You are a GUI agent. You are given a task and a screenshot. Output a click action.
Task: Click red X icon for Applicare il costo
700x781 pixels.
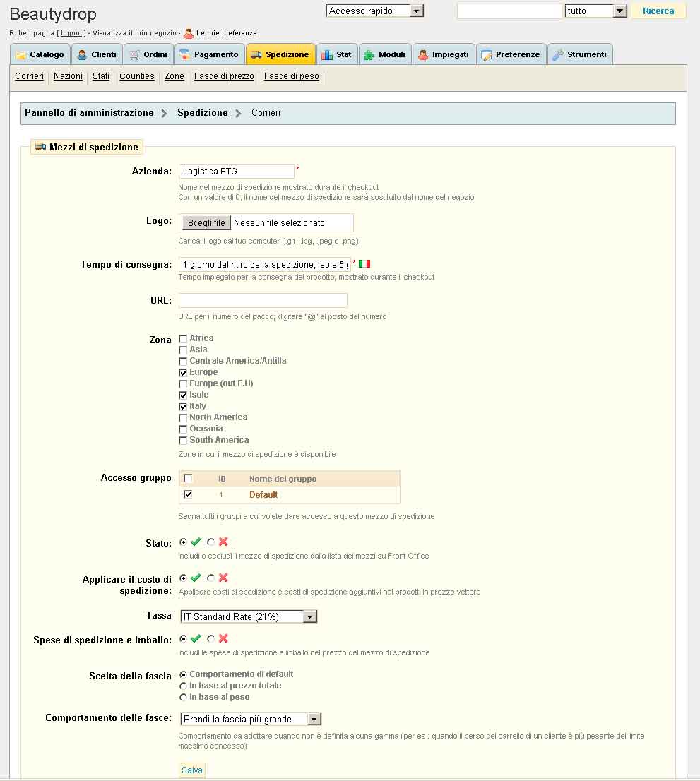223,578
